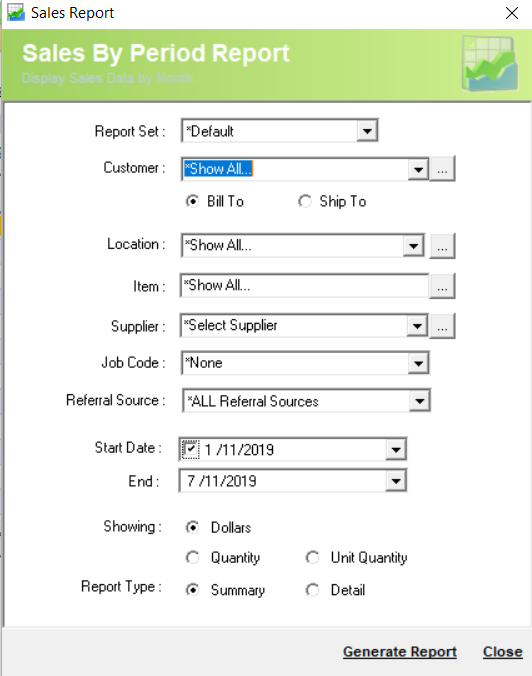The image size is (532, 676).
Task: Switch report type to Detail
Action: point(312,590)
